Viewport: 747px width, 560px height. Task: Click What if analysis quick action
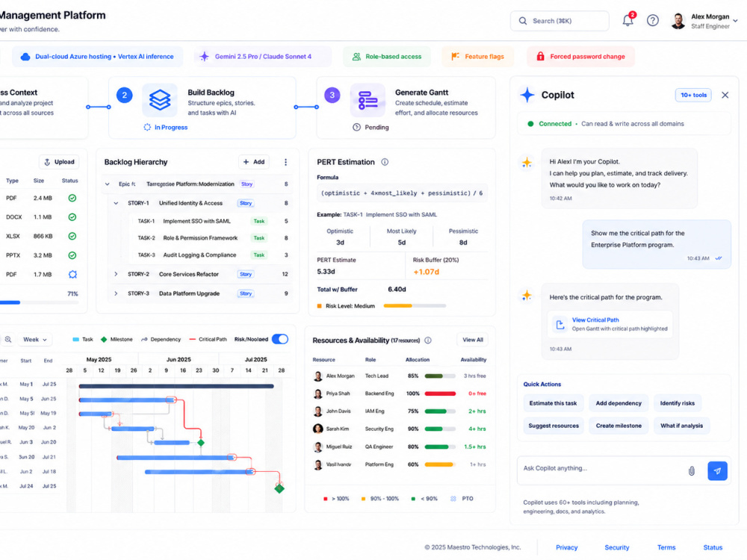[681, 426]
